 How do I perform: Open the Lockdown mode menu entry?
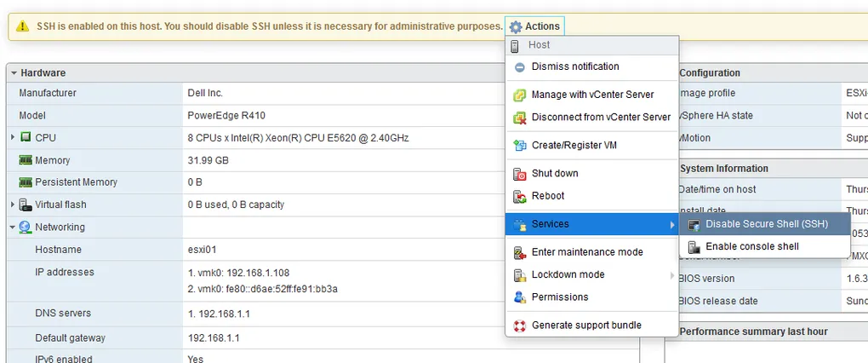click(x=591, y=274)
